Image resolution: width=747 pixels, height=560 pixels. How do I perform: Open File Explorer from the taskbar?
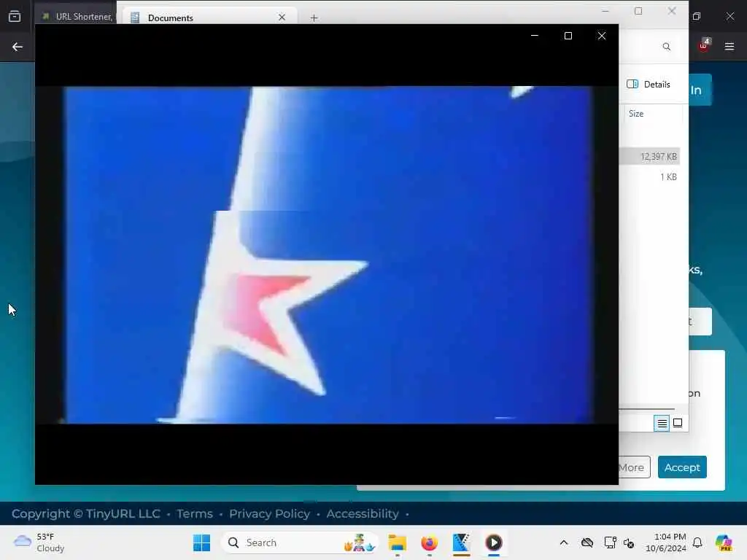point(397,542)
